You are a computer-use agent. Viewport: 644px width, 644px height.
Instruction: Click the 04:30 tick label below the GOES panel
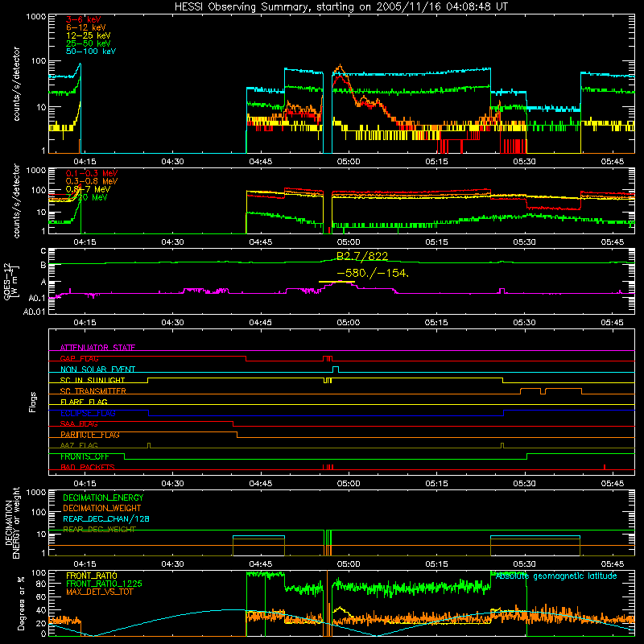[172, 323]
